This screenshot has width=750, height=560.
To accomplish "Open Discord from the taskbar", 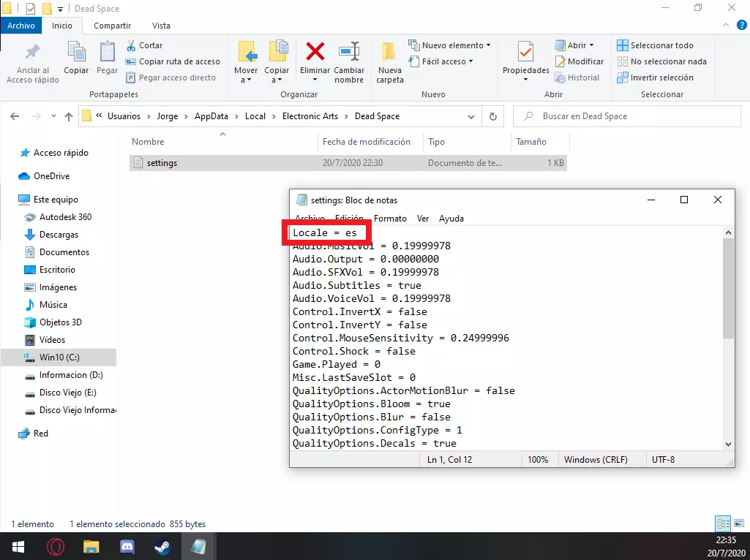I will point(127,547).
